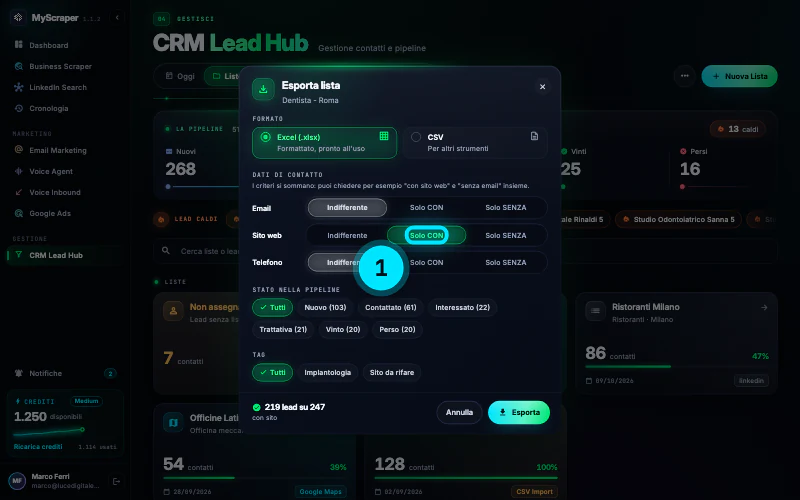This screenshot has height=500, width=800.
Task: Filter pipeline by Nuovo (103) chip
Action: [325, 307]
